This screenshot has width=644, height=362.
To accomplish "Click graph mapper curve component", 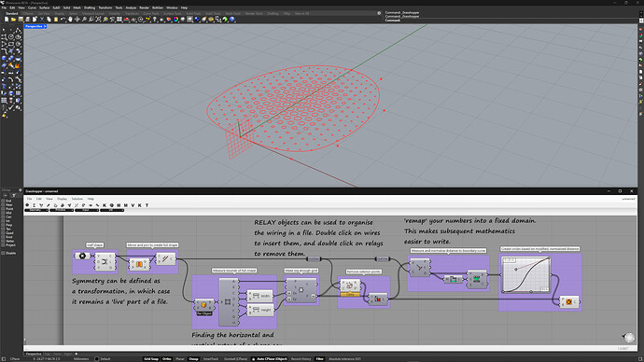I will (x=526, y=274).
